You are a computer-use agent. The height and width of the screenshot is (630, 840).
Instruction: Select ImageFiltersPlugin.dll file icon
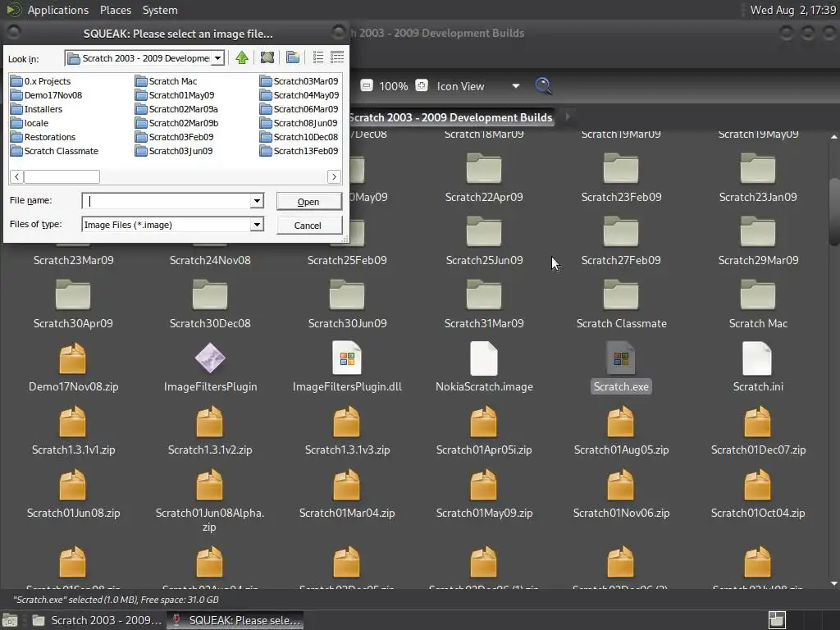click(x=347, y=358)
